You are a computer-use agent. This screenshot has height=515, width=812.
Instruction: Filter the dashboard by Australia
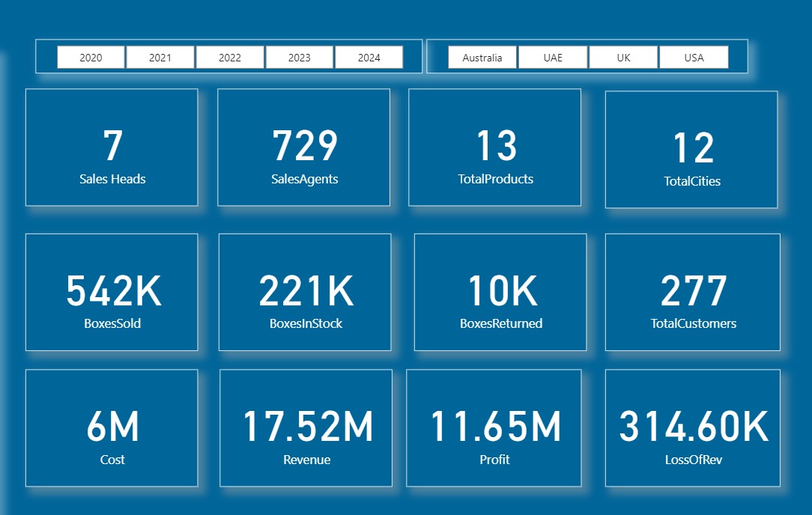[x=482, y=56]
